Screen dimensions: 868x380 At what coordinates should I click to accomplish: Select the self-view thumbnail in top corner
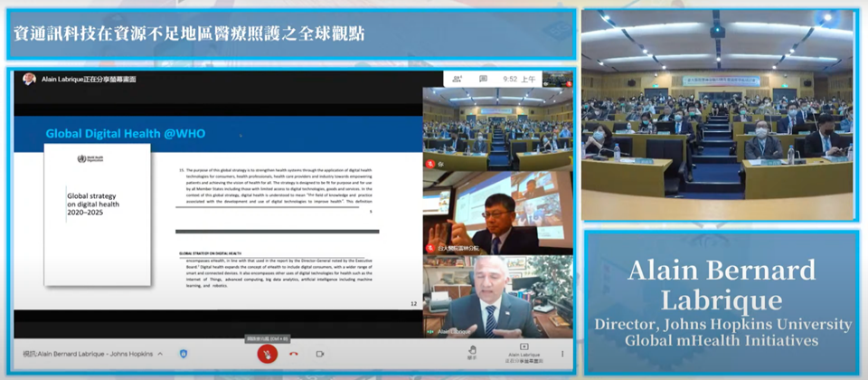[558, 80]
